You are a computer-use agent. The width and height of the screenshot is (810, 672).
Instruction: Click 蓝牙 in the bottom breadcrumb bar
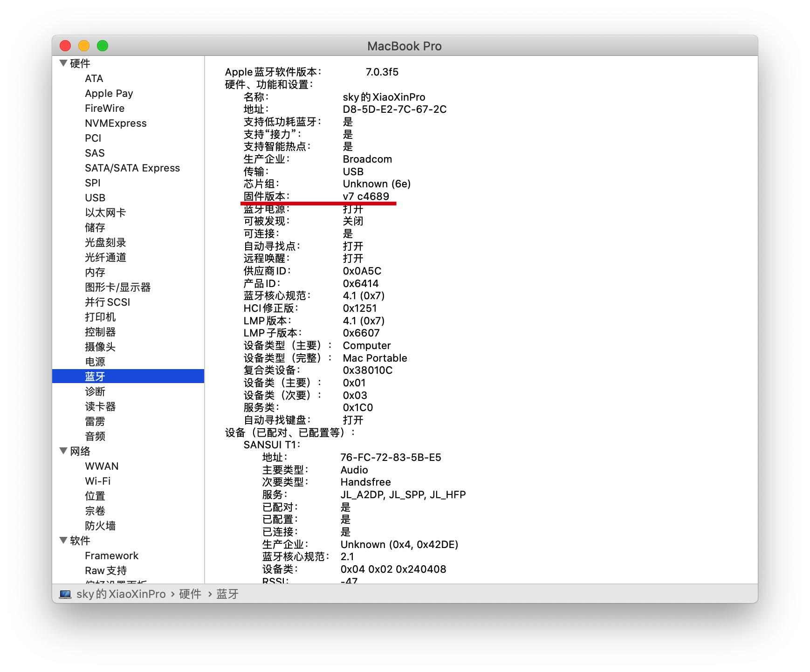pos(227,594)
